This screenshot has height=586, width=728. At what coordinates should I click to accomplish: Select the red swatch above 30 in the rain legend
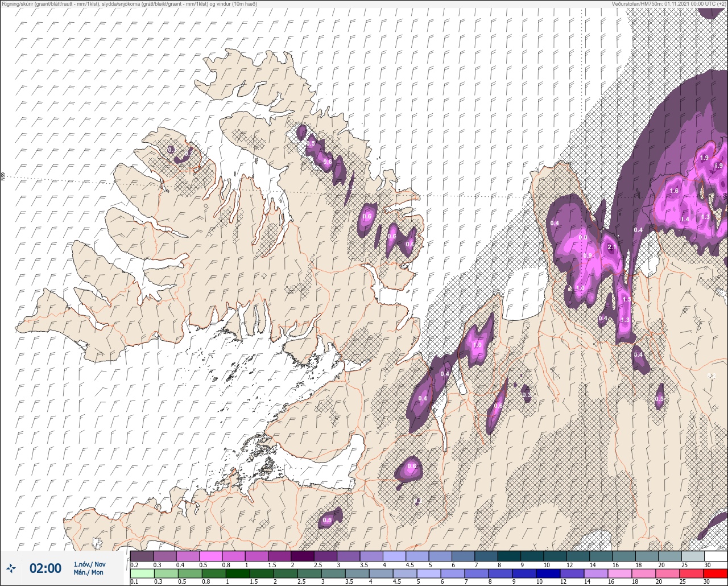tap(715, 573)
